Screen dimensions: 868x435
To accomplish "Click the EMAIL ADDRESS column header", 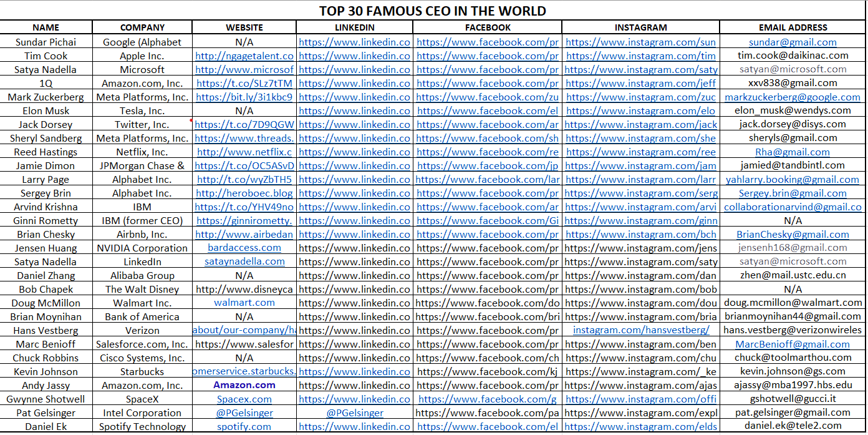I will coord(793,27).
